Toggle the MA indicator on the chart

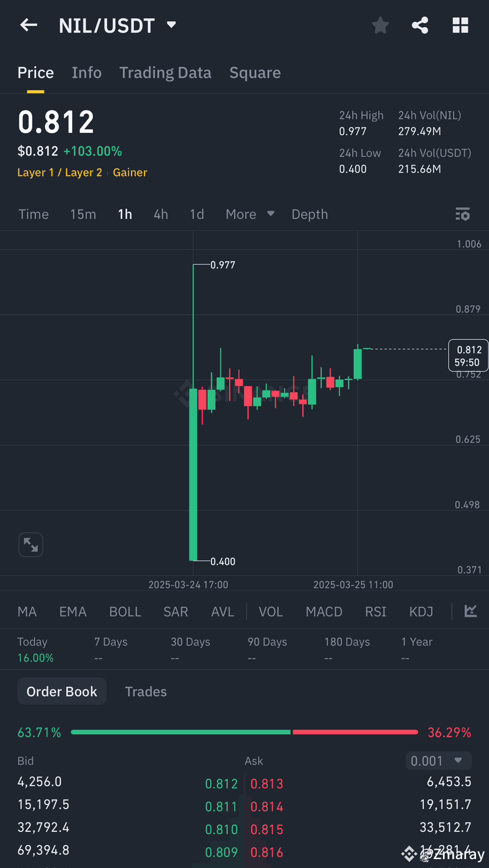click(27, 611)
